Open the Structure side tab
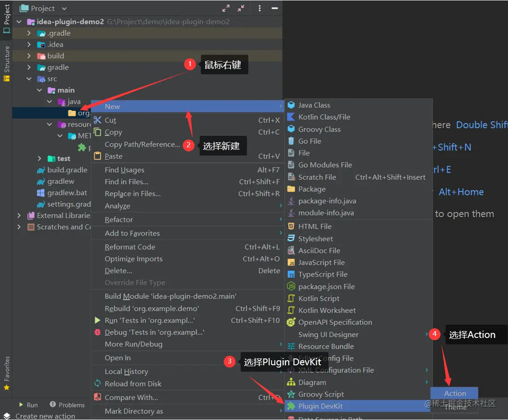Screen dimensions: 508x420 (7, 63)
